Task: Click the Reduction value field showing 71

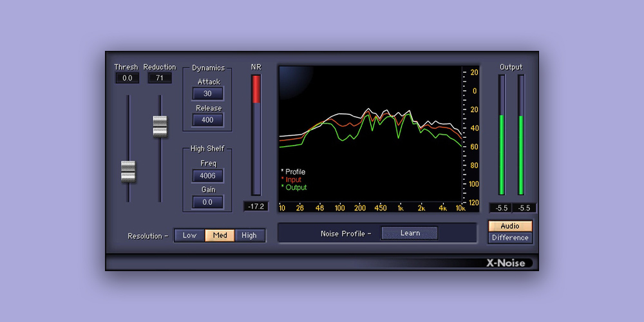Action: (x=159, y=78)
